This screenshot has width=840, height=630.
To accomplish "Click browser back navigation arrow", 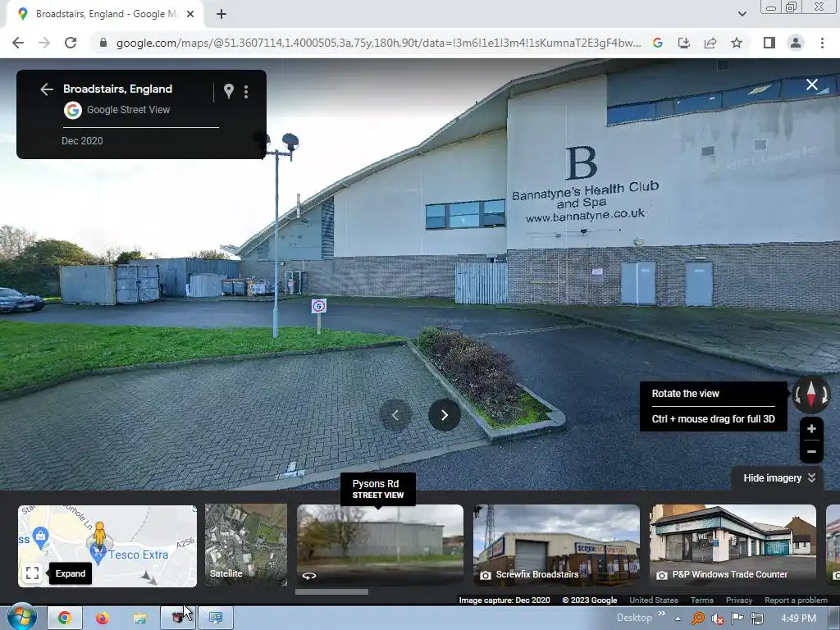I will [18, 43].
